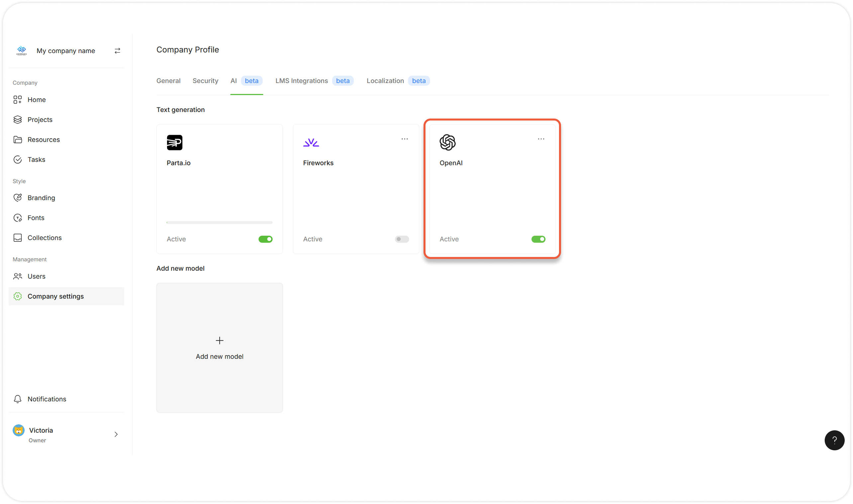Click the Resources folder icon

(17, 139)
